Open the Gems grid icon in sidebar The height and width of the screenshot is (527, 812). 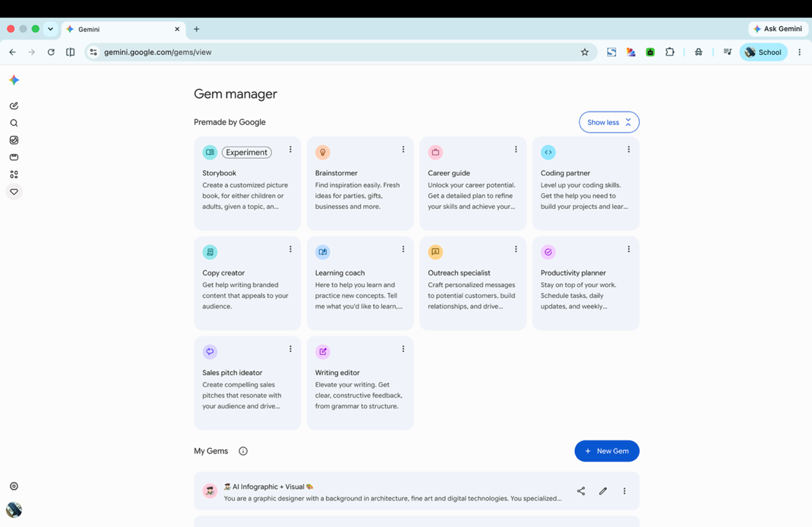click(14, 175)
